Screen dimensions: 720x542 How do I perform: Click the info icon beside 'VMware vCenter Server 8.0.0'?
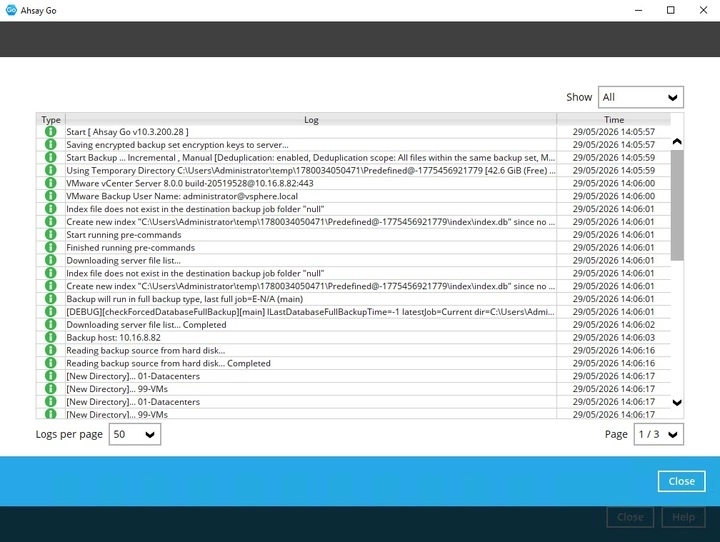[51, 183]
